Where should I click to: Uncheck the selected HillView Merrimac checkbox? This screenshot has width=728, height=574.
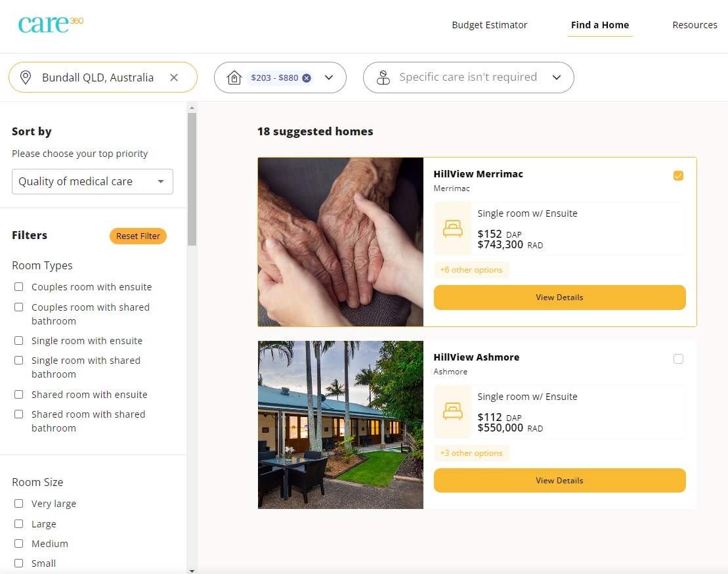point(678,175)
